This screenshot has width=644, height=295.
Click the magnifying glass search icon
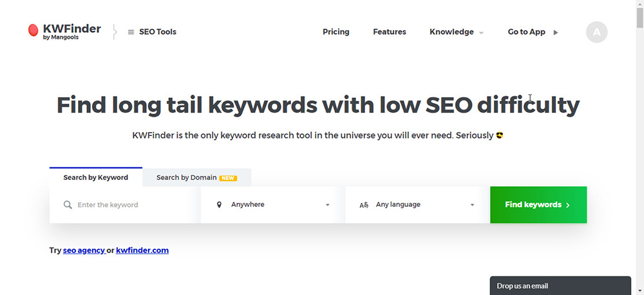click(x=68, y=205)
